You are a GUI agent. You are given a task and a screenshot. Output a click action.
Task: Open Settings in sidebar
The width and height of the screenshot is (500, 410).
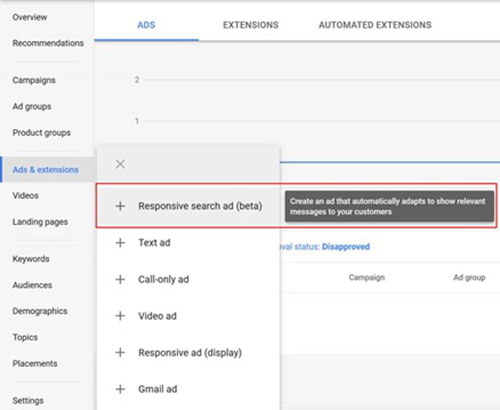(28, 401)
